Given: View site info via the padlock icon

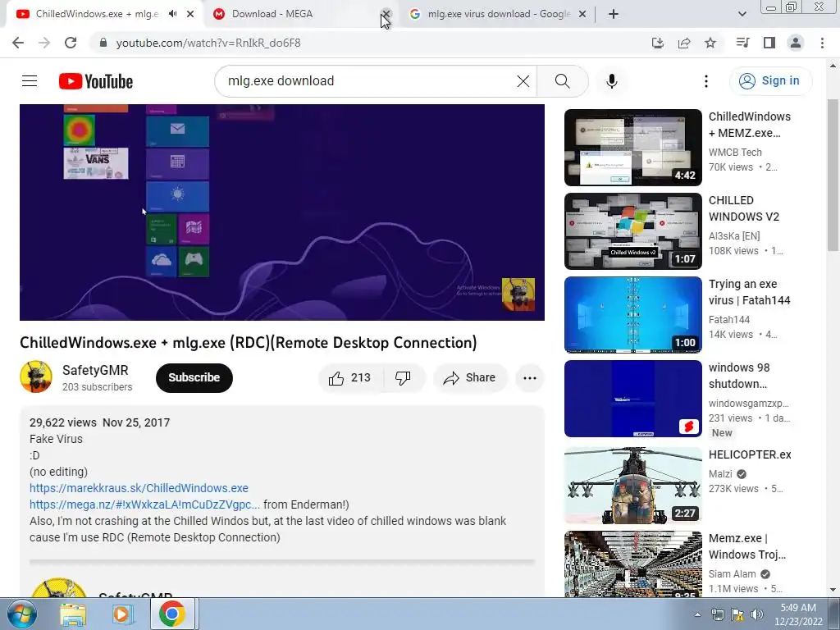Looking at the screenshot, I should click(103, 43).
